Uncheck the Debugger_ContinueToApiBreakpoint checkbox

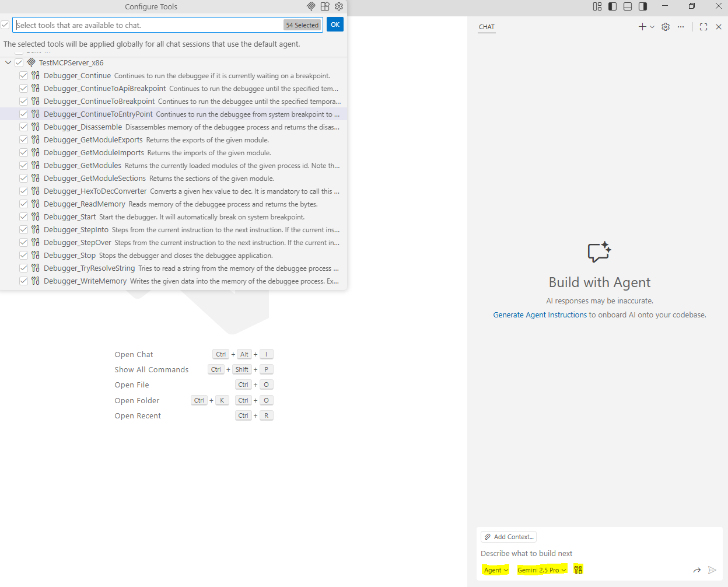click(23, 88)
